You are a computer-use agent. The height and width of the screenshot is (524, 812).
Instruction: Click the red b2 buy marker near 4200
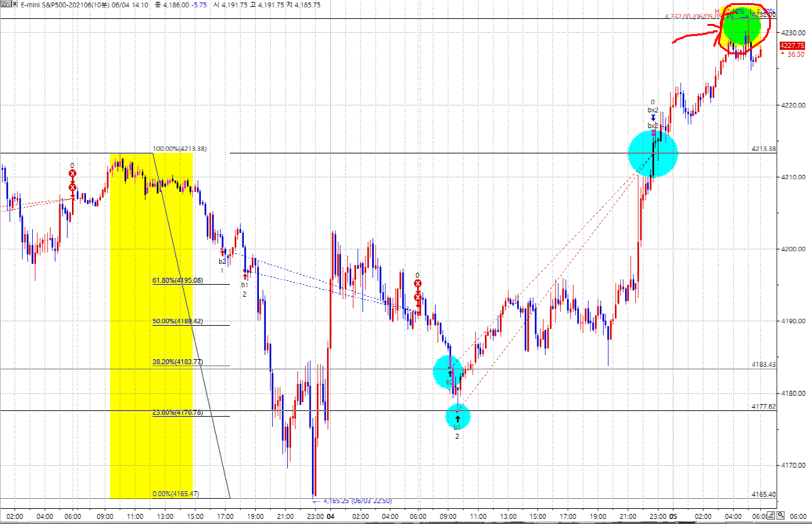(x=223, y=253)
